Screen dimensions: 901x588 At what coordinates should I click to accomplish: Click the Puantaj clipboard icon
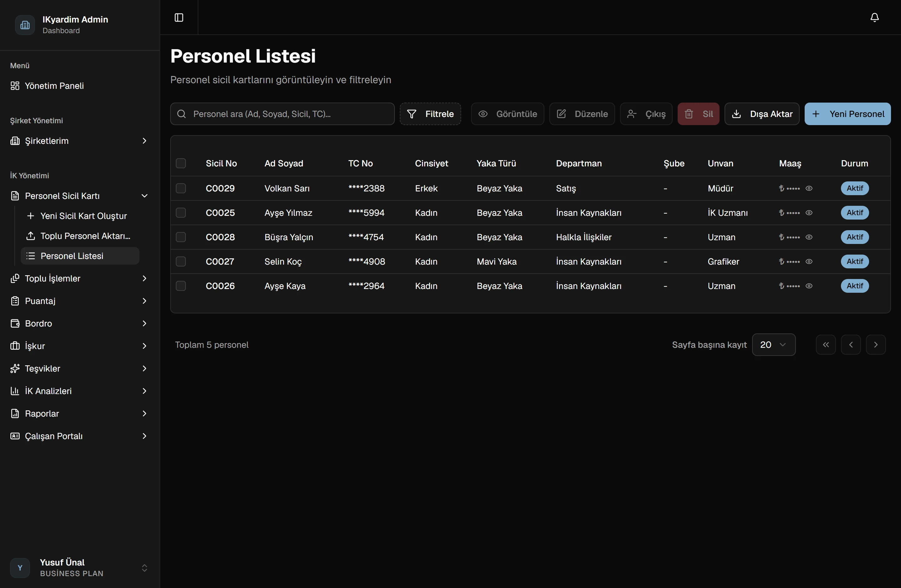(x=15, y=301)
